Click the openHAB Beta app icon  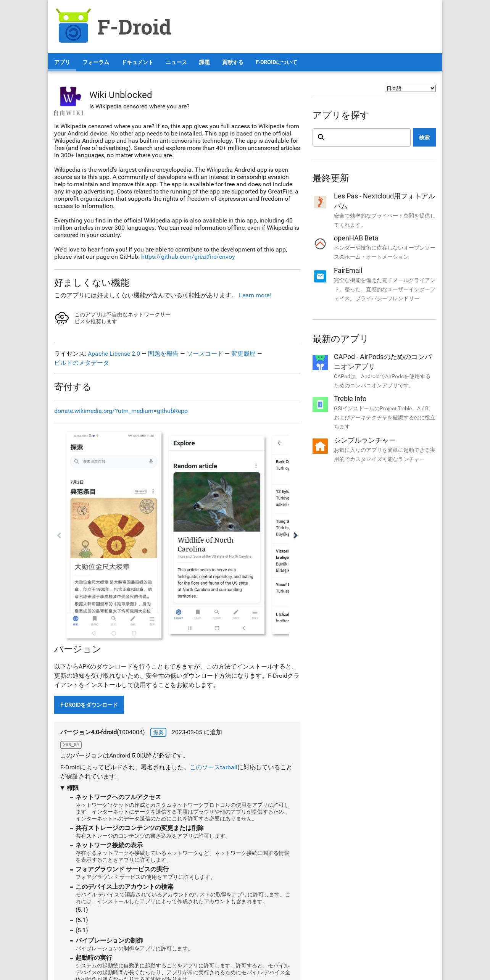pyautogui.click(x=320, y=243)
